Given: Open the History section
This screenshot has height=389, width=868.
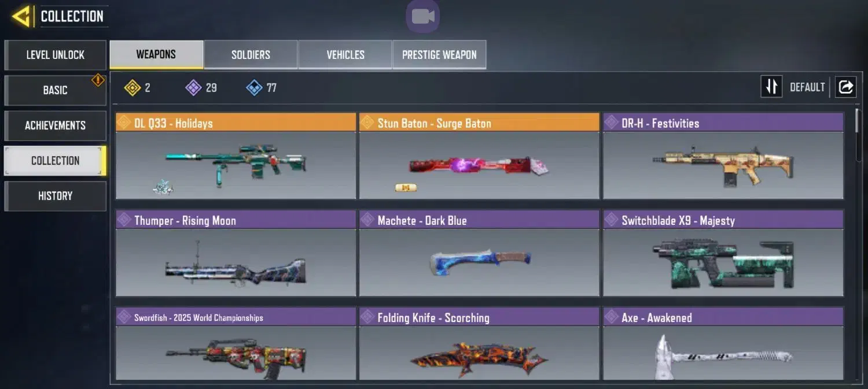Looking at the screenshot, I should pyautogui.click(x=56, y=196).
